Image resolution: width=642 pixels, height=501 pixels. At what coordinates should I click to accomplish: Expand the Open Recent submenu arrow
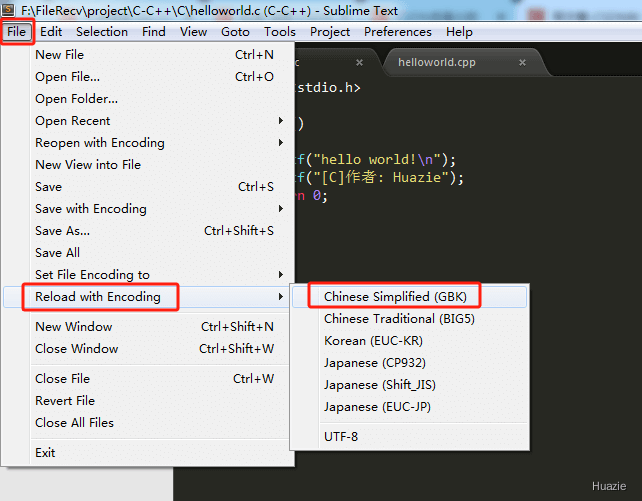(x=280, y=121)
